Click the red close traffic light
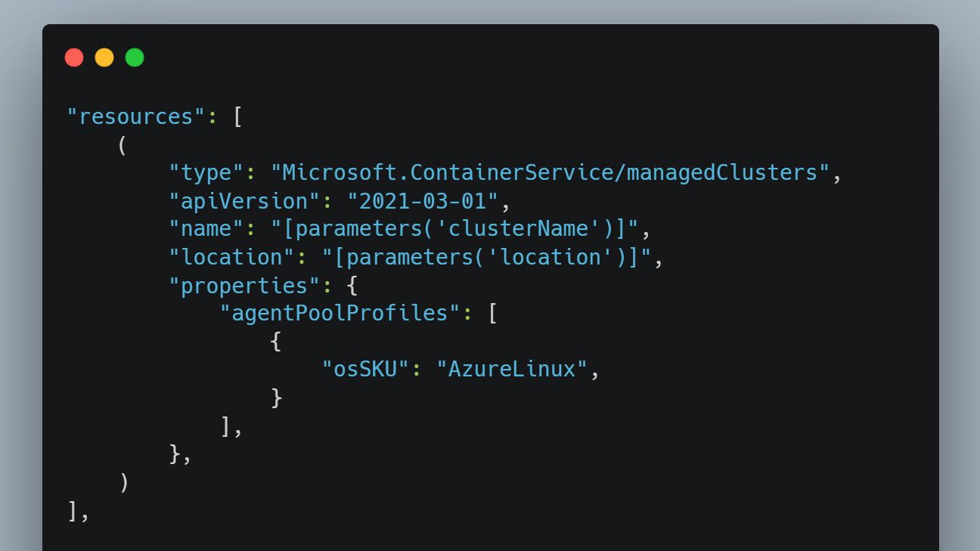Screen dimensions: 980x551 coord(74,57)
